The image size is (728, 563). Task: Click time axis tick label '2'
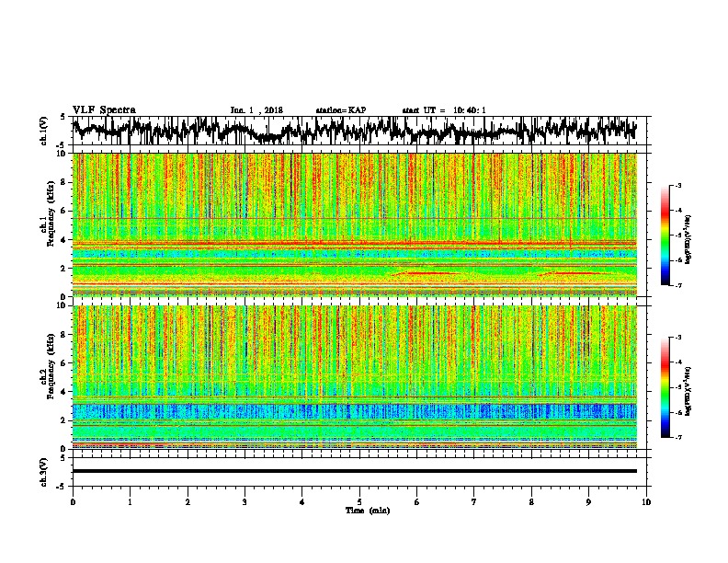188,502
